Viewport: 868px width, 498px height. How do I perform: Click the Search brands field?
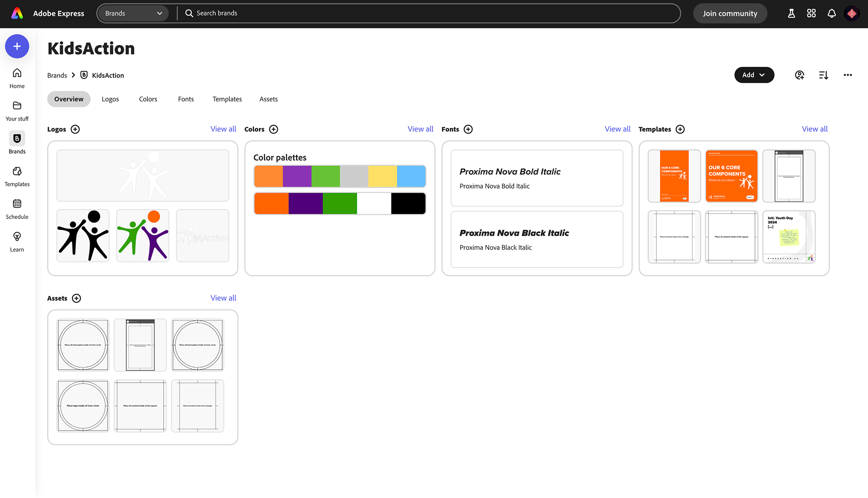[x=429, y=13]
